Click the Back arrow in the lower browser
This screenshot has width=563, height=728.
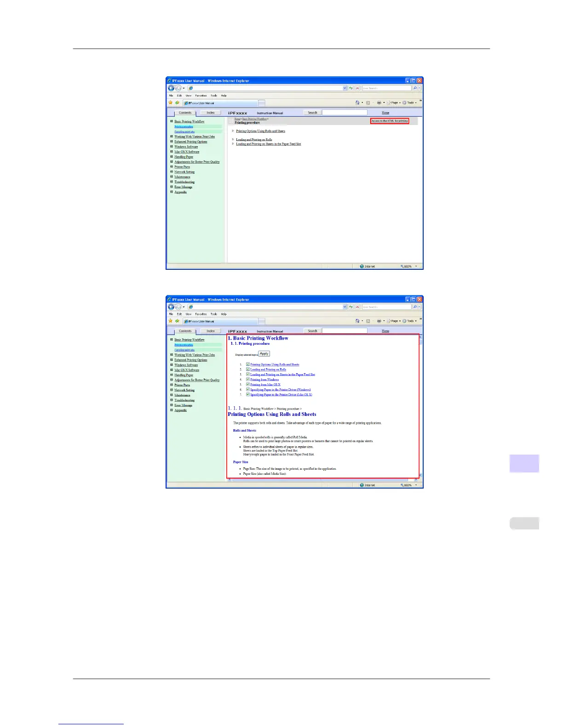point(171,307)
